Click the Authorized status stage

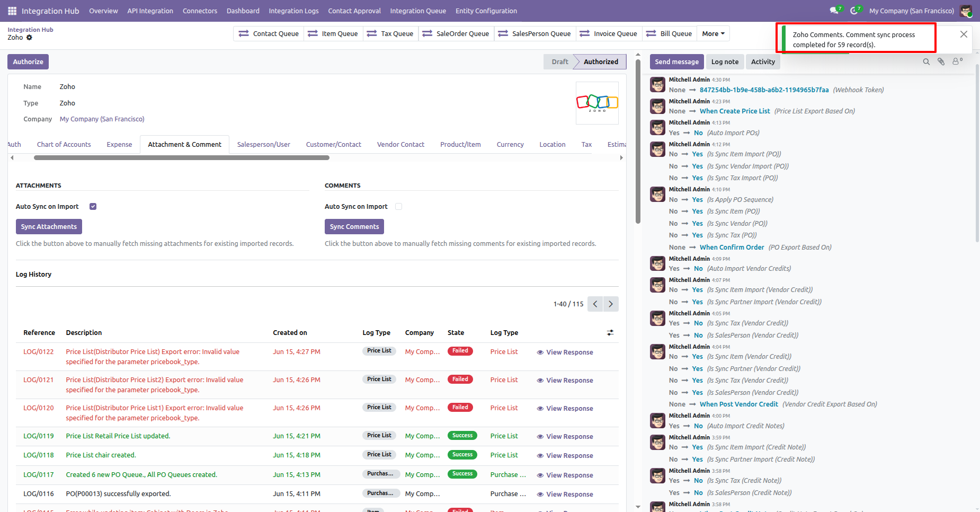click(601, 61)
